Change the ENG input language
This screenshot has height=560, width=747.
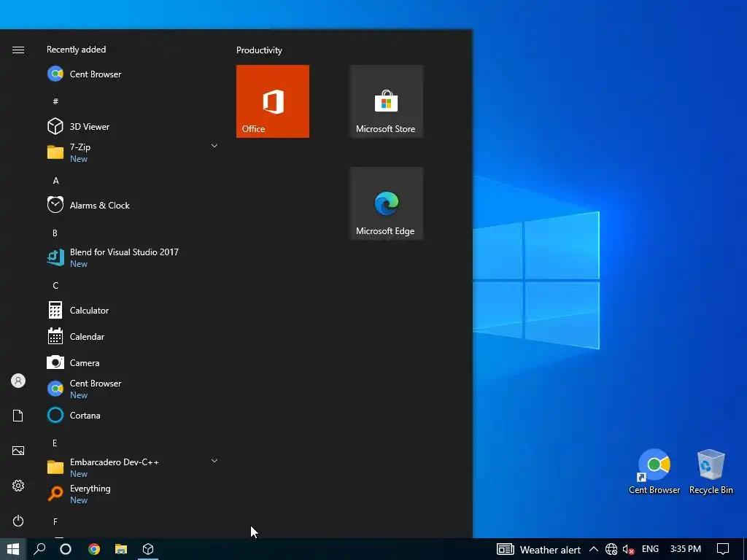coord(650,549)
